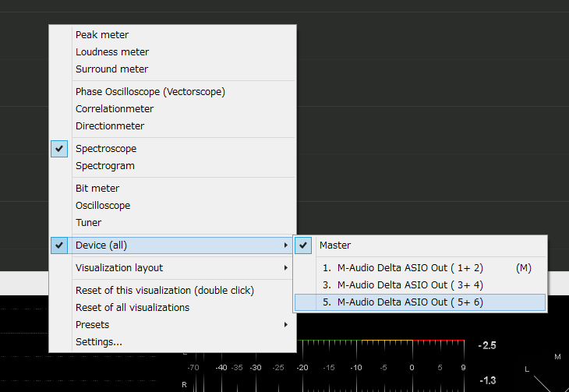Click the -20 mark on the meter scale
The width and height of the screenshot is (569, 392).
(302, 368)
